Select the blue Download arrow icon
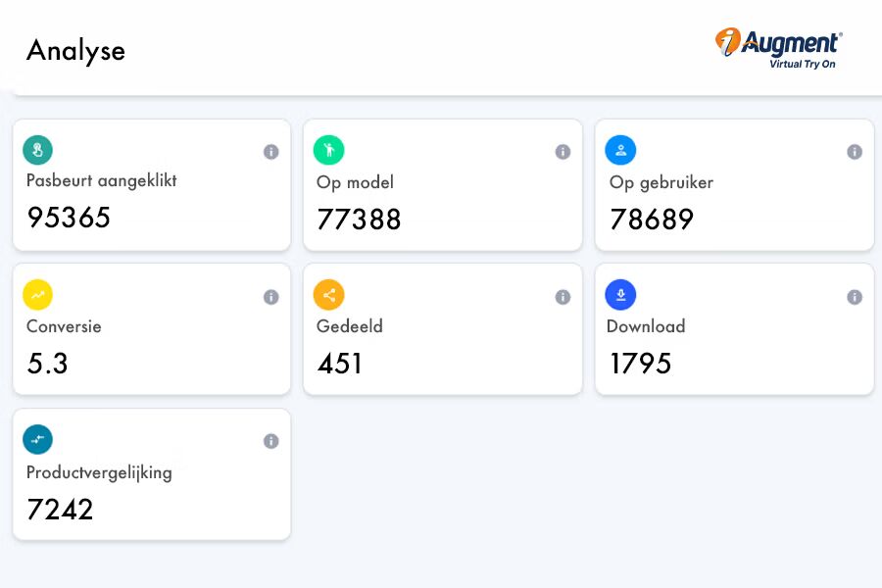882x588 pixels. point(620,294)
